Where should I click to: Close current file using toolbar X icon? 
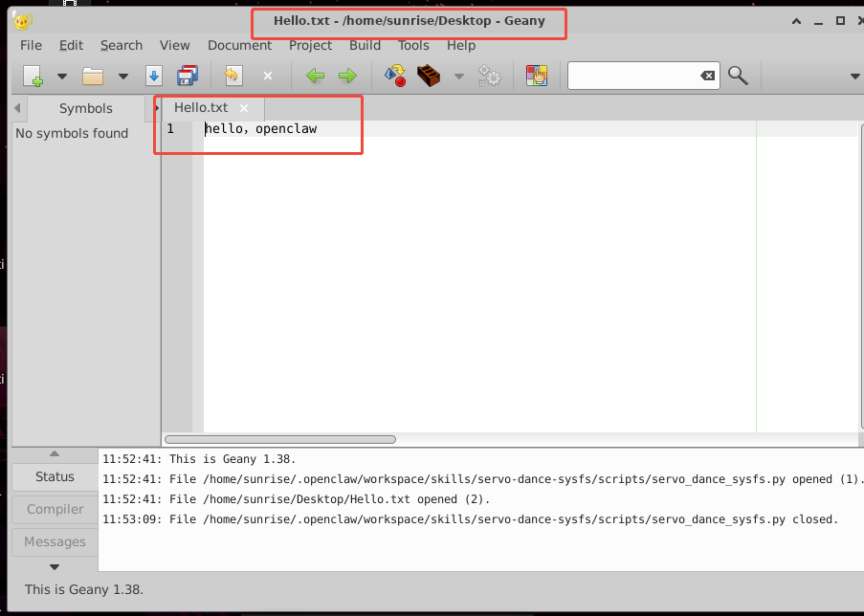pyautogui.click(x=268, y=76)
